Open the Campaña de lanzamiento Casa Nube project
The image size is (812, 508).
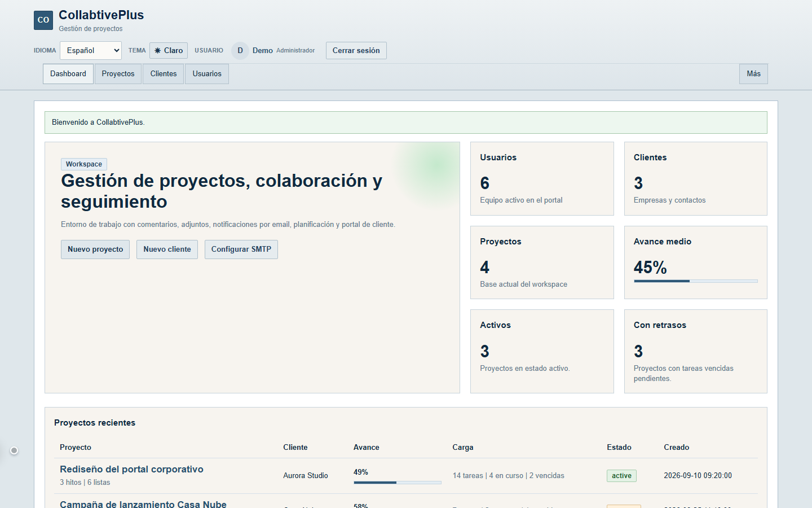click(143, 504)
